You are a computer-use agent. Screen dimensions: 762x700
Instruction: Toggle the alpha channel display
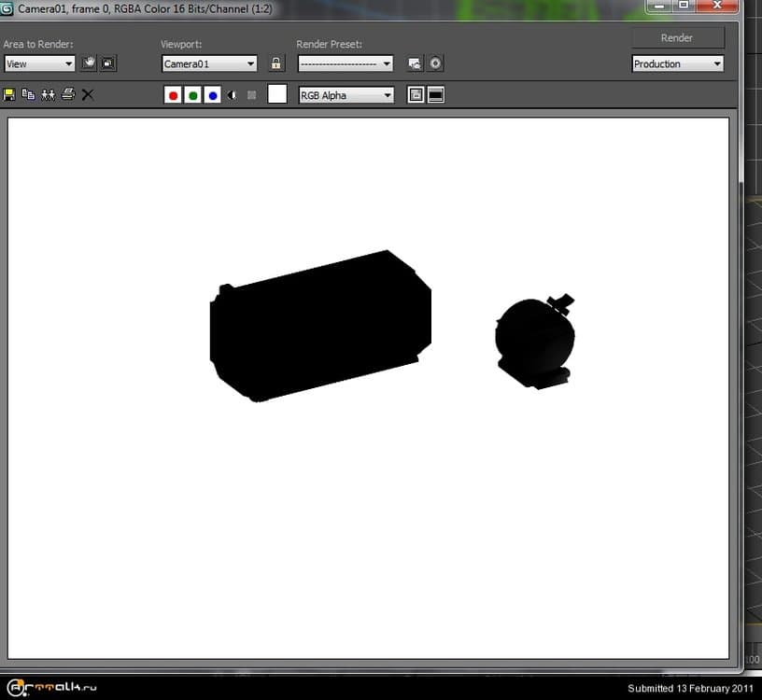coord(232,95)
